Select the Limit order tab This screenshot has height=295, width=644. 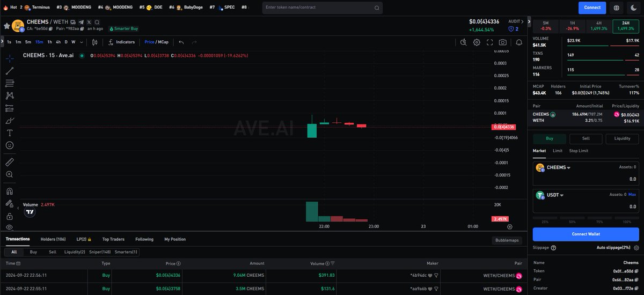click(x=558, y=151)
